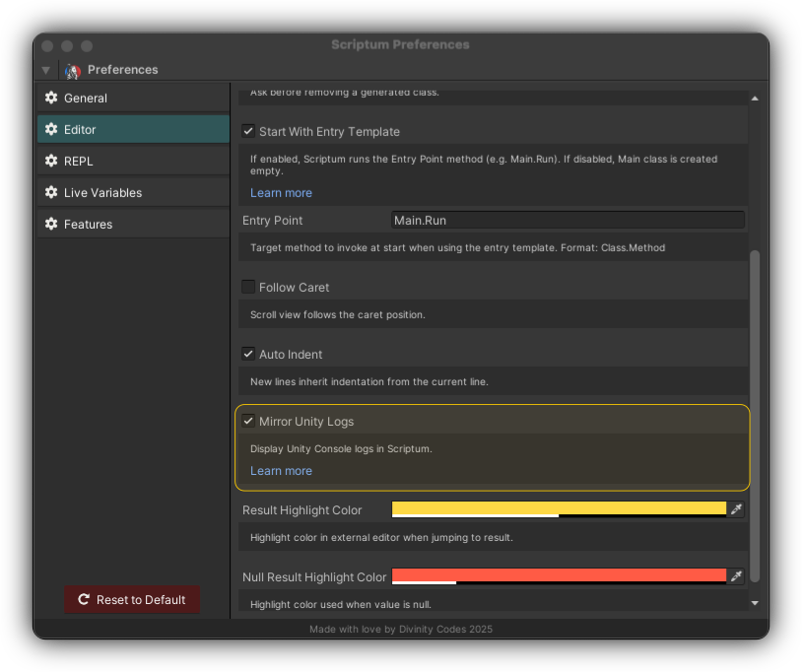Click the Start With Entry Template label

click(329, 131)
